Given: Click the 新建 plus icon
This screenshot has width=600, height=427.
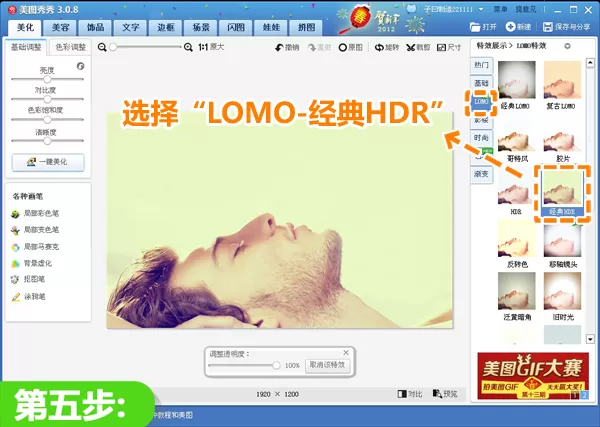Looking at the screenshot, I should point(510,26).
